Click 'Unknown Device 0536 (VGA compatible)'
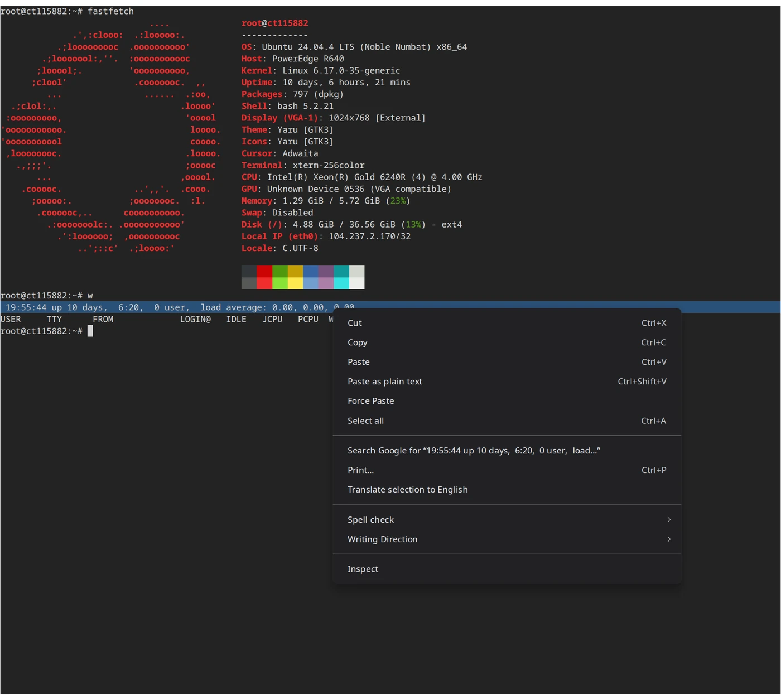The image size is (781, 700). [359, 189]
